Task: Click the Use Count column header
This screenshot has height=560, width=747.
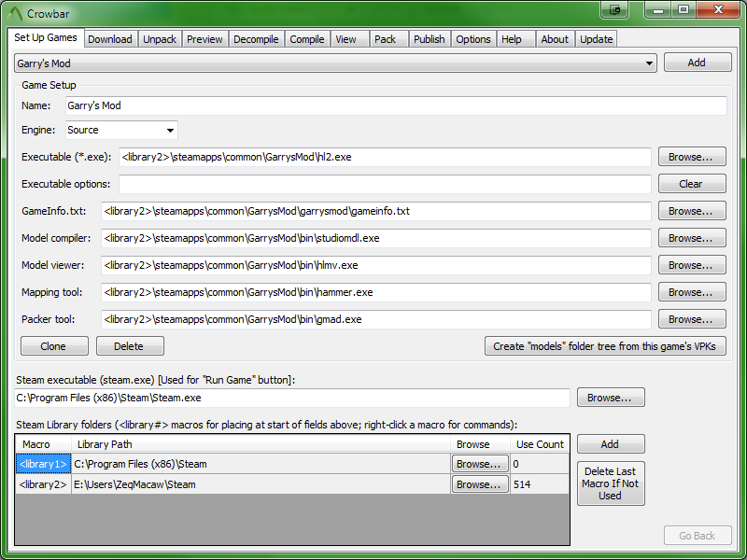Action: point(540,444)
